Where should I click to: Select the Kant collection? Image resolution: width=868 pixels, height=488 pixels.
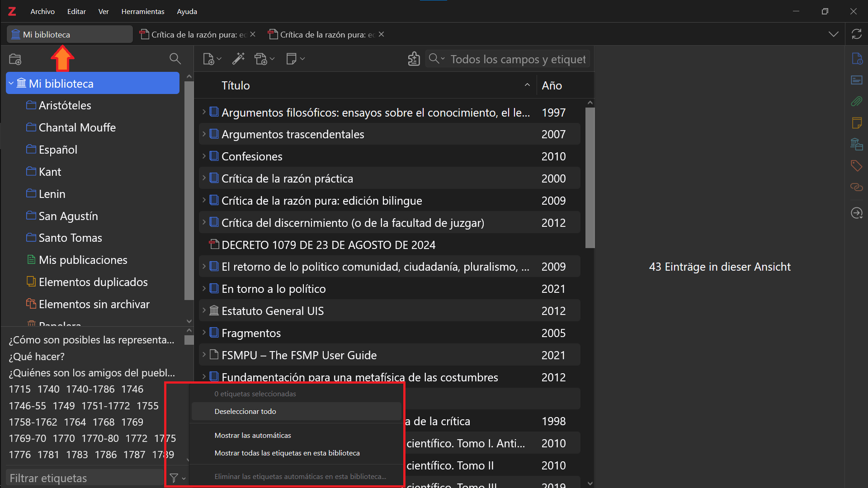(50, 172)
